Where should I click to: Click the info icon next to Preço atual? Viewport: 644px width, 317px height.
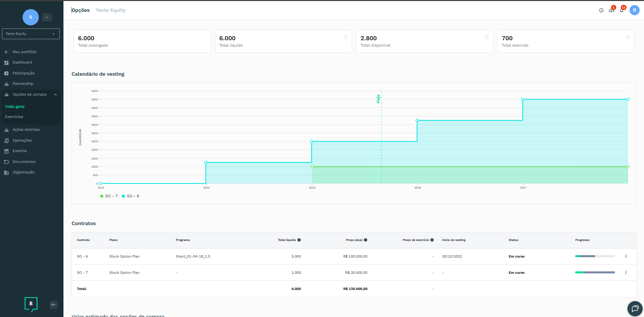pyautogui.click(x=366, y=240)
